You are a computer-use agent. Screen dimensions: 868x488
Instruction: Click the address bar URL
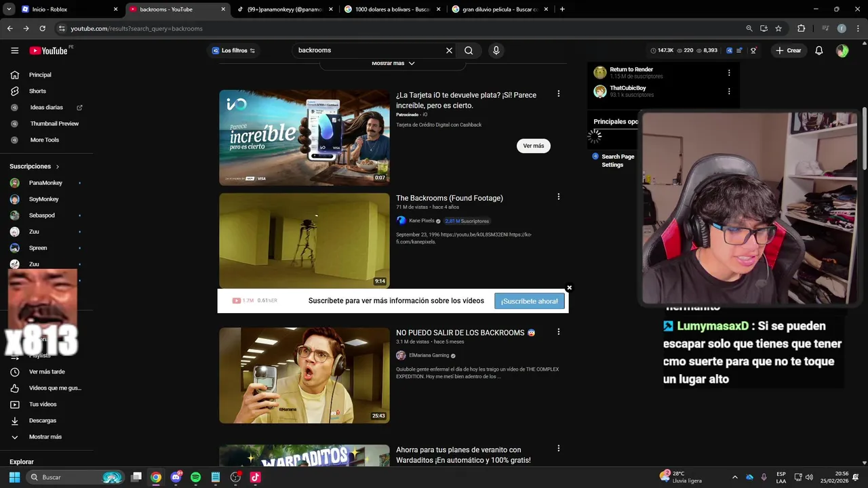(x=136, y=28)
